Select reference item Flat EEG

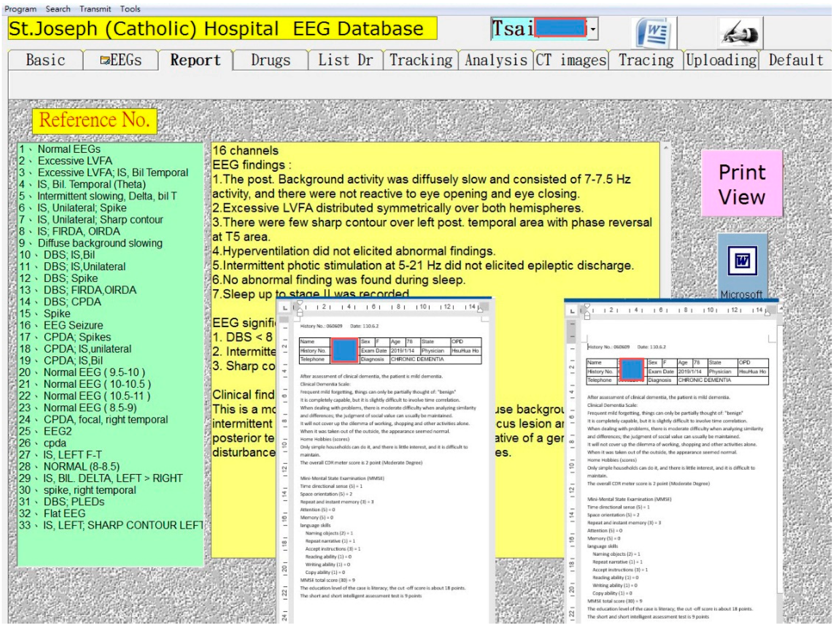pyautogui.click(x=64, y=513)
